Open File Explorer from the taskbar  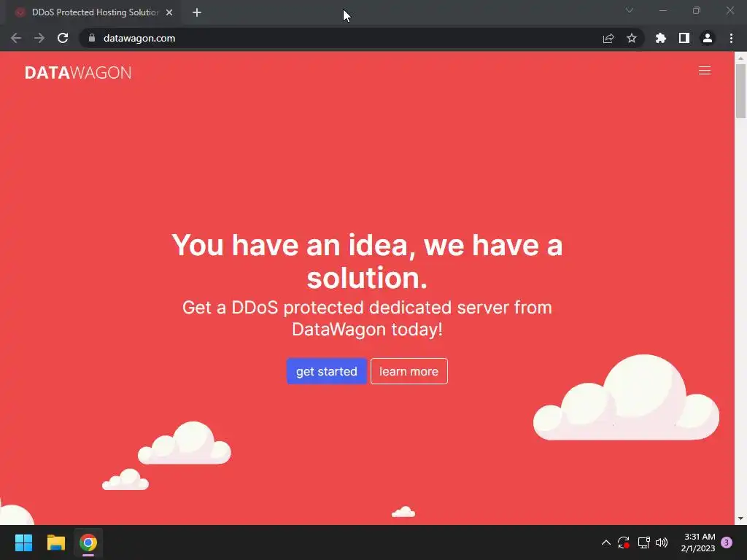55,542
